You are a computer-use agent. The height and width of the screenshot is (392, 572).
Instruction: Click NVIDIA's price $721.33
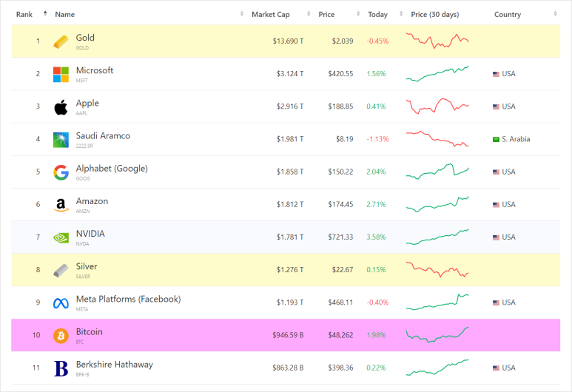point(340,237)
